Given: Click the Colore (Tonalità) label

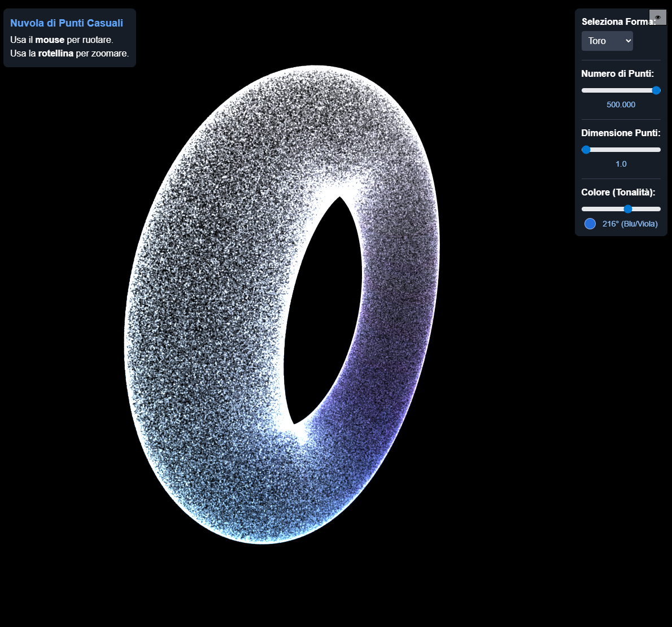Looking at the screenshot, I should [x=618, y=192].
